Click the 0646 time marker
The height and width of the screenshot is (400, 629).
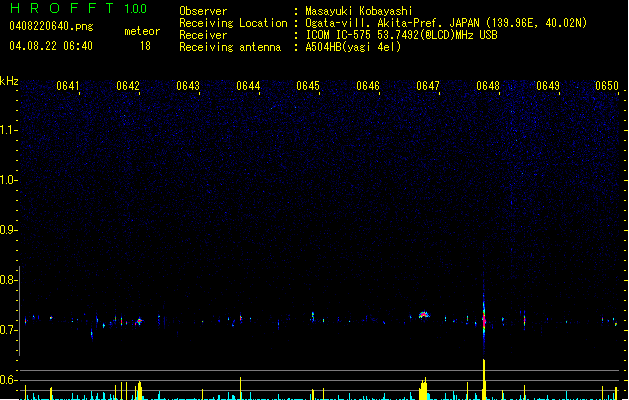(368, 86)
